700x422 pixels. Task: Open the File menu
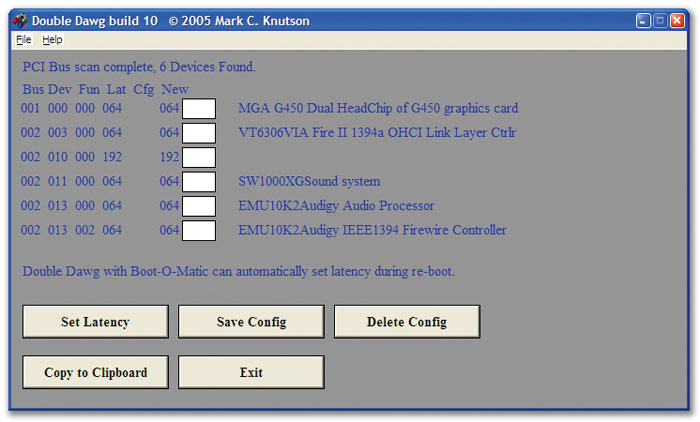[24, 40]
